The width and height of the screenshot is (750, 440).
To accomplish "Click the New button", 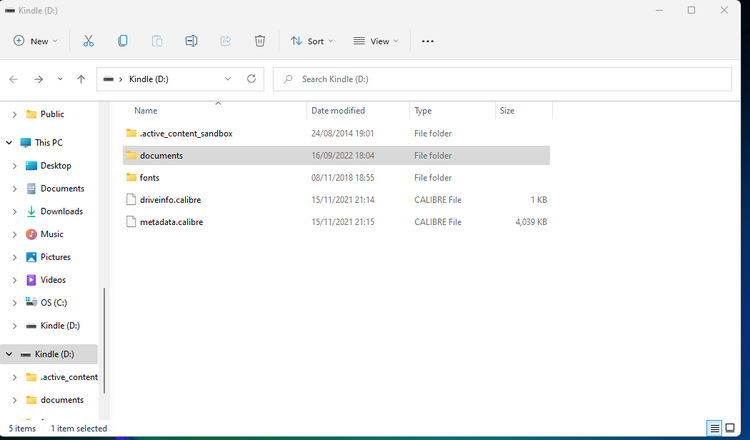I will [x=35, y=41].
